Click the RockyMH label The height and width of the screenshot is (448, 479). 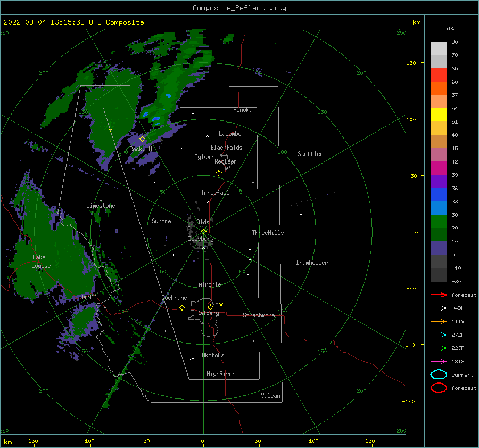coord(141,149)
